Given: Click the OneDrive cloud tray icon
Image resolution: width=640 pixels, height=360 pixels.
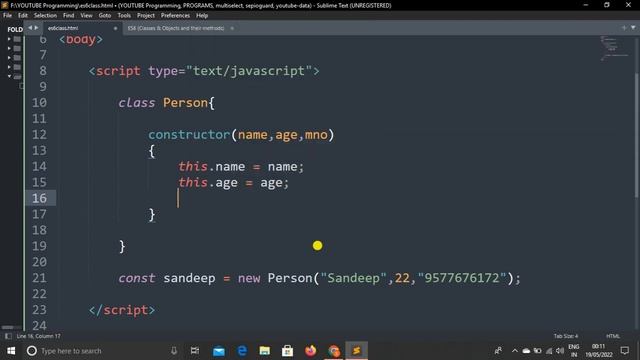Looking at the screenshot, I should 527,351.
